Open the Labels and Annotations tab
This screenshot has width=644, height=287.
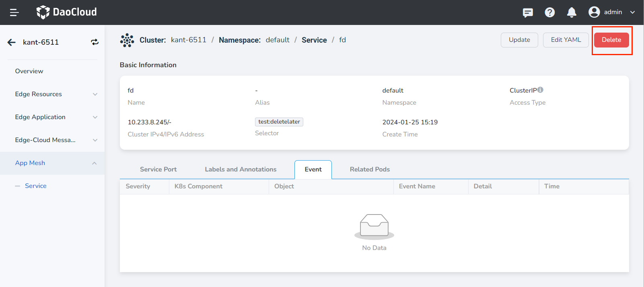(x=241, y=169)
